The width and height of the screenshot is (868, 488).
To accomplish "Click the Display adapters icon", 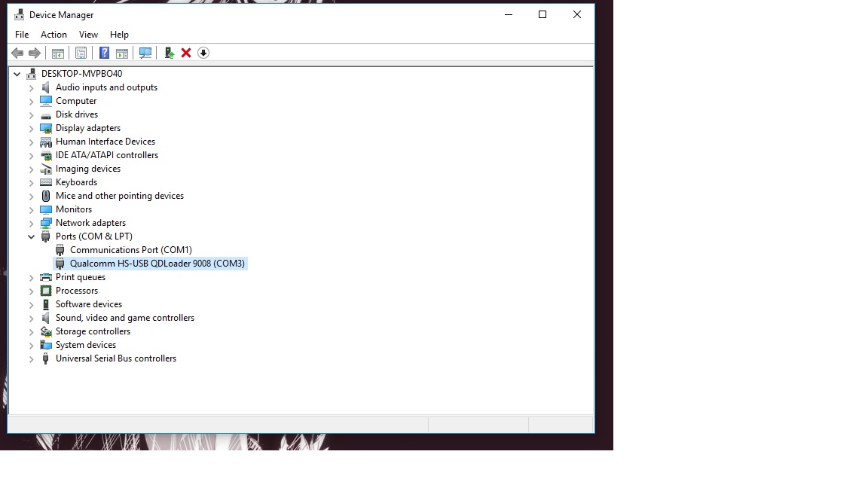I will pos(46,128).
